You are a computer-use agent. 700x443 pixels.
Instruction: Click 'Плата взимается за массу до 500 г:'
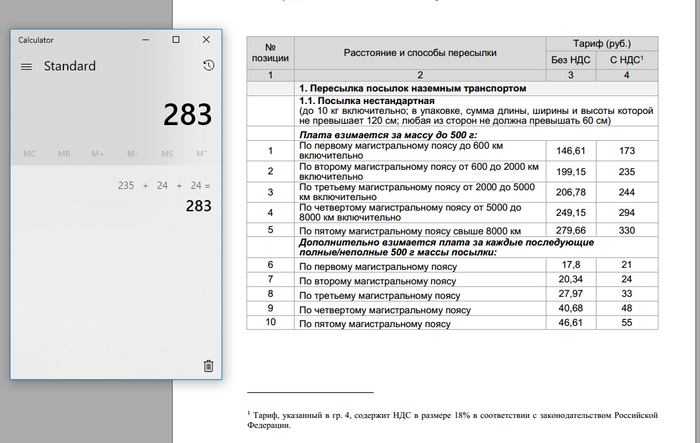388,135
